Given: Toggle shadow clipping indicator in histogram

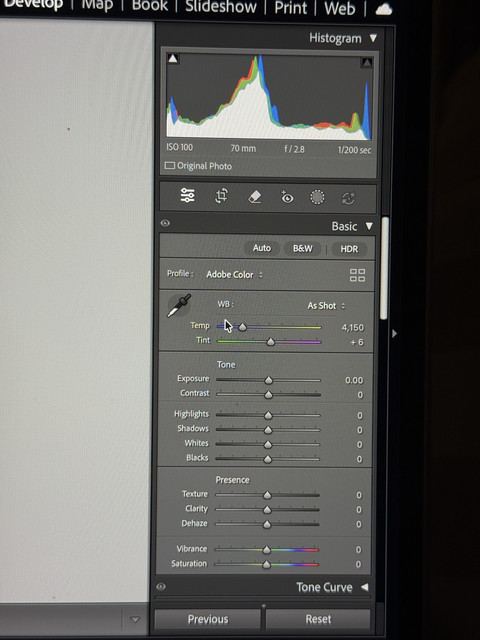Looking at the screenshot, I should click(173, 59).
